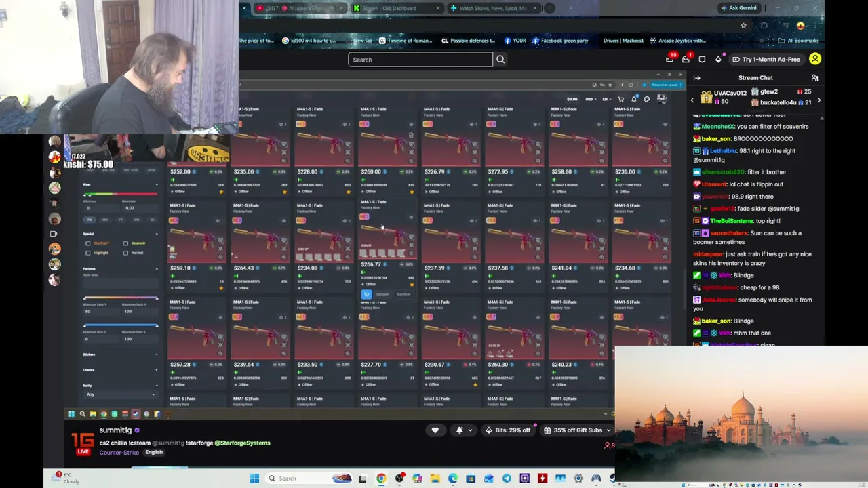Open the chat community users list icon
This screenshot has height=488, width=868.
pos(815,78)
